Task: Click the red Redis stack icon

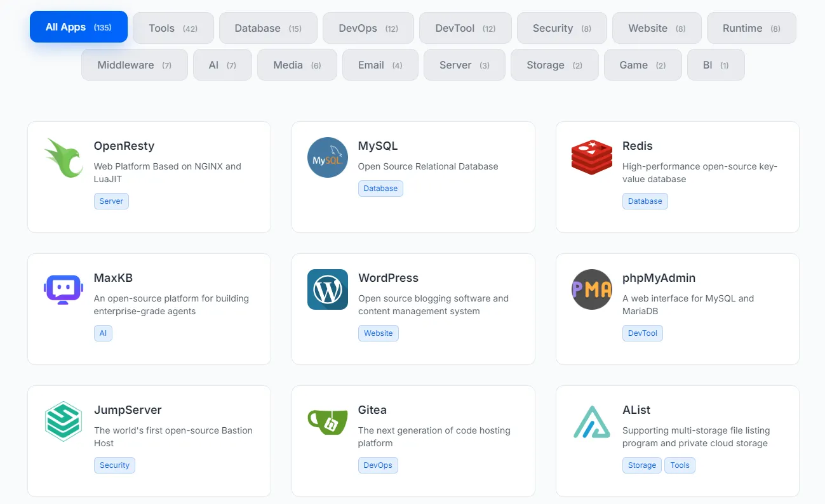Action: [592, 157]
